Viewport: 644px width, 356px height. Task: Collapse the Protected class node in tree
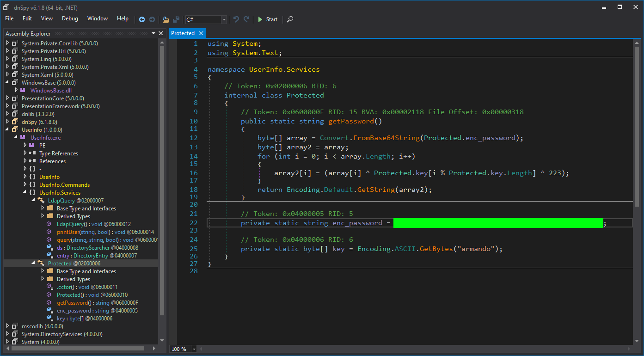point(34,263)
